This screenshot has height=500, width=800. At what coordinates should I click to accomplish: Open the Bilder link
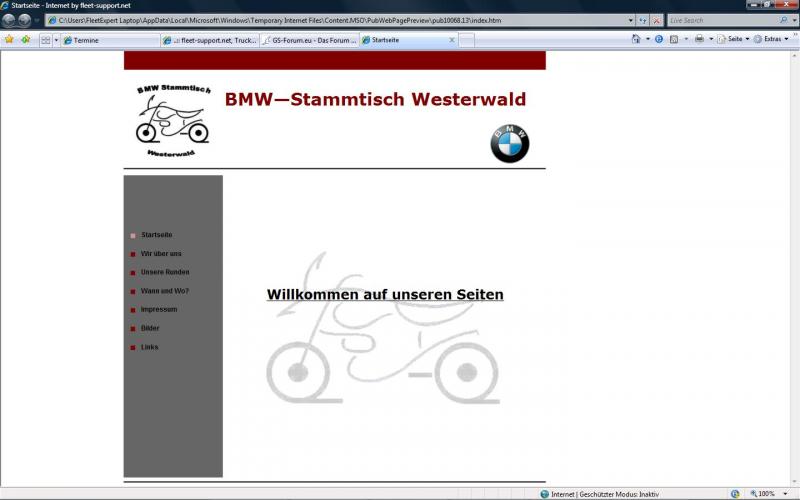(x=150, y=328)
